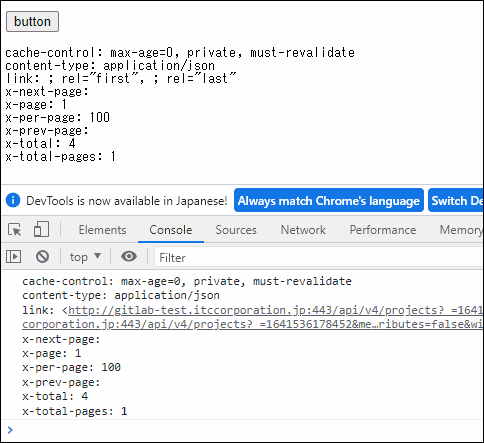Select the Console tab
This screenshot has width=484, height=443.
[171, 230]
